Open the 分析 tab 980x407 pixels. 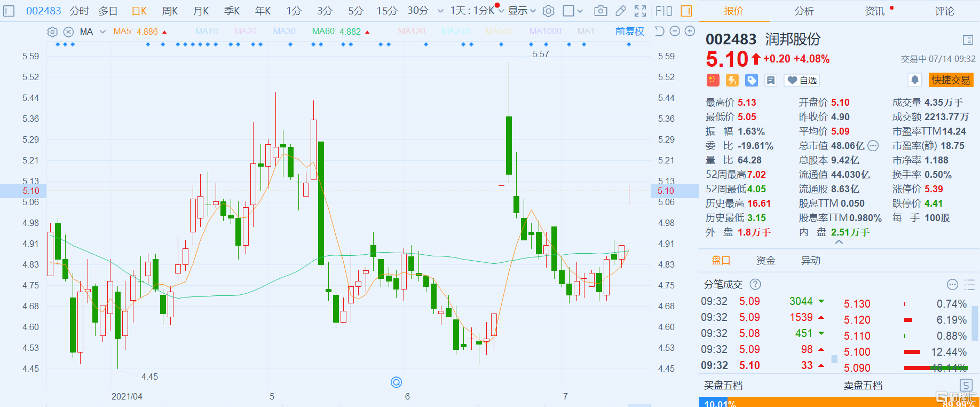(804, 11)
